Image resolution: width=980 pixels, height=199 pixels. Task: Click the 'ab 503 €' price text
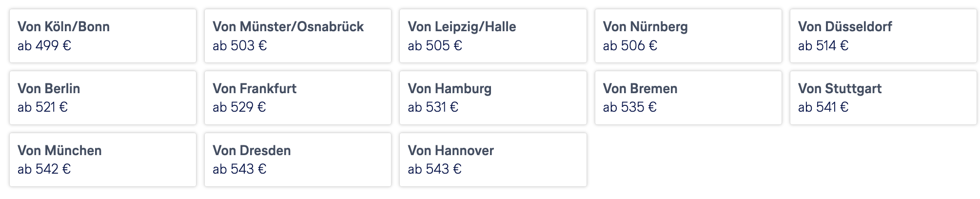point(239,46)
